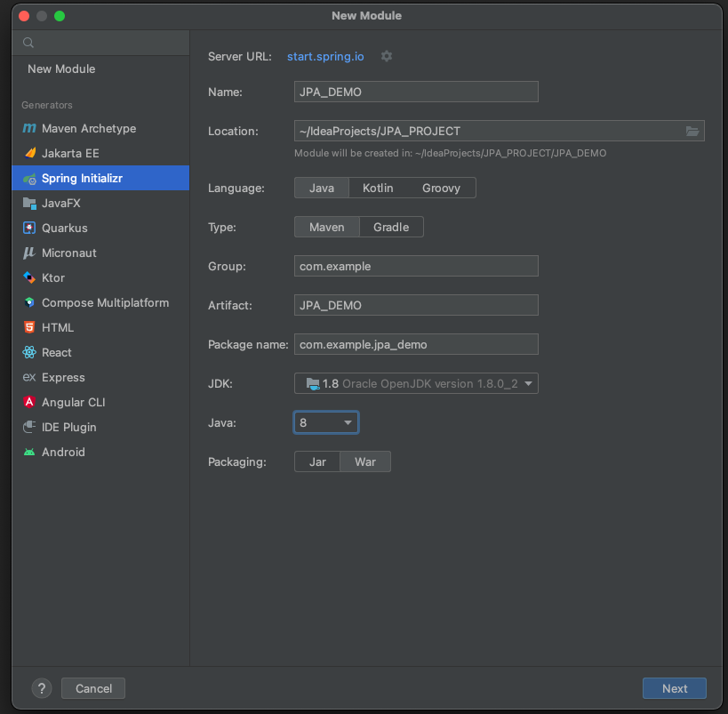The image size is (728, 714).
Task: Select the JavaFX generator label
Action: click(60, 203)
